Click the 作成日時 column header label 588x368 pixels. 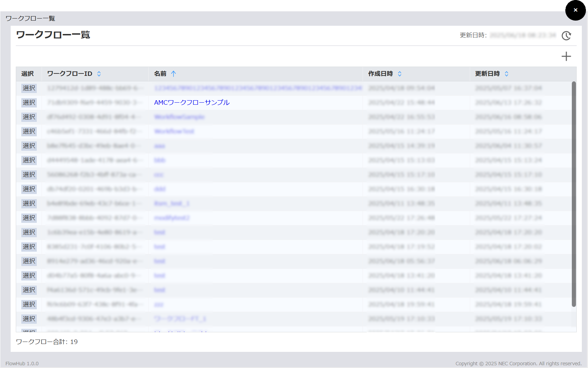[380, 74]
